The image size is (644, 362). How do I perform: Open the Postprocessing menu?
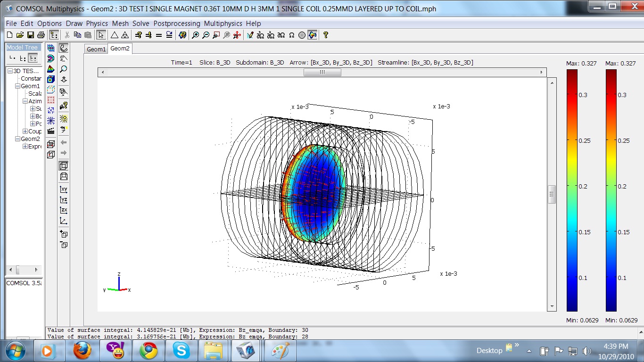pos(176,24)
